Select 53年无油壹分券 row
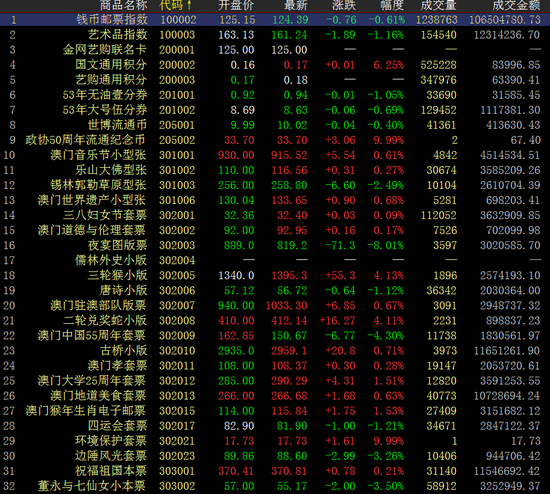 click(x=275, y=95)
